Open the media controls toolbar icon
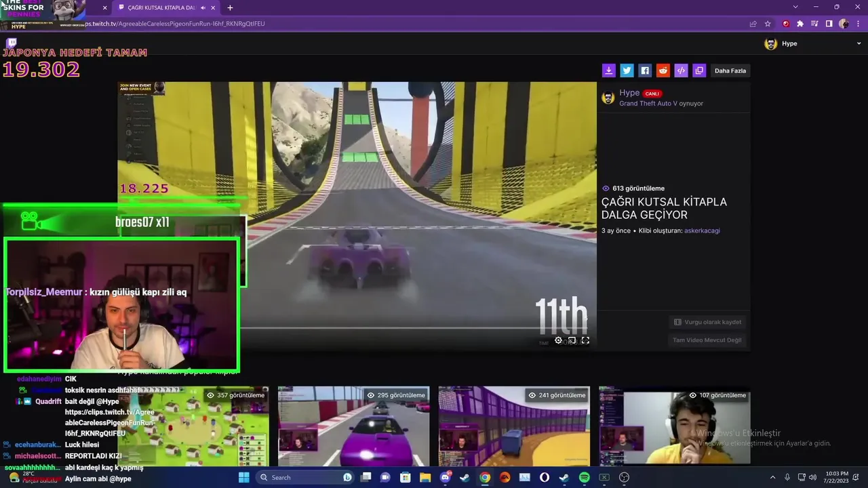The width and height of the screenshot is (868, 488). (x=814, y=24)
